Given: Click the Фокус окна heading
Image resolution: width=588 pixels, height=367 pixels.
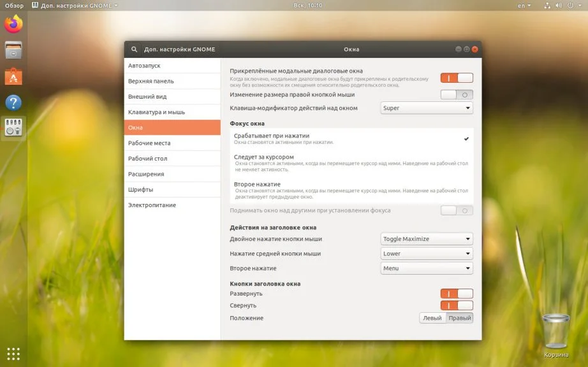Looking at the screenshot, I should [x=247, y=123].
